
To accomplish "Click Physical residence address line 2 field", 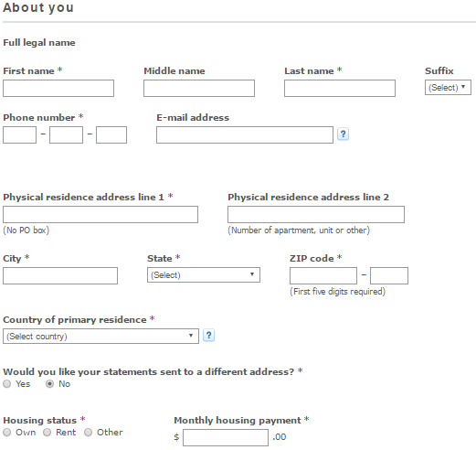I will point(316,215).
